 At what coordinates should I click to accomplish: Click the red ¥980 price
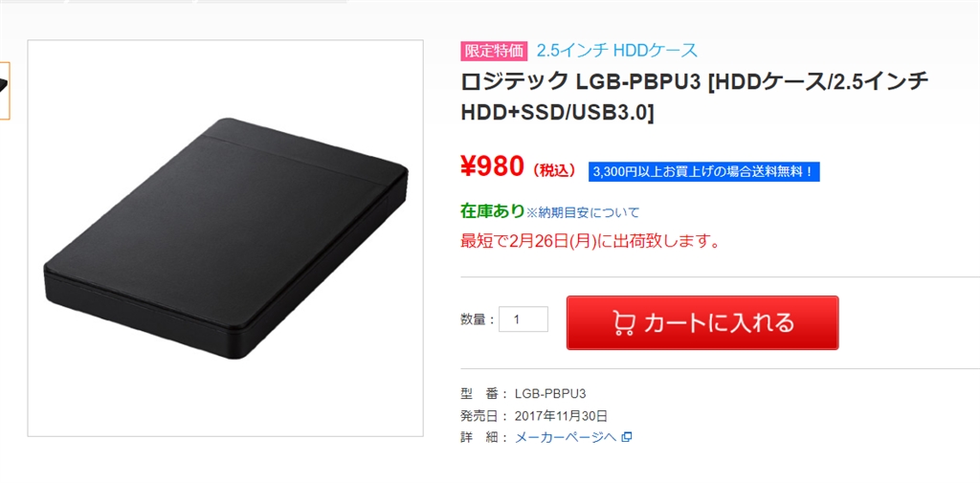[492, 165]
